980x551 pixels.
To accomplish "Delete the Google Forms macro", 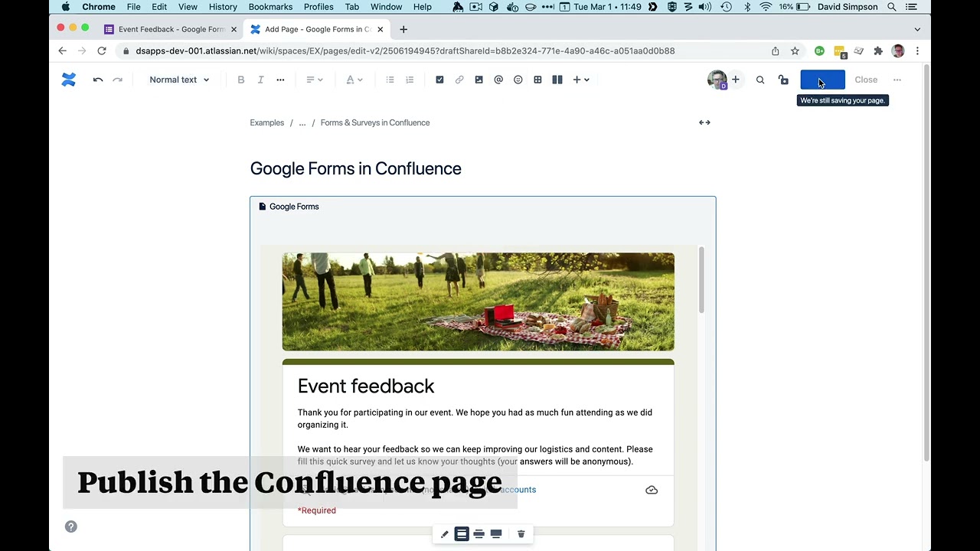I will point(521,534).
